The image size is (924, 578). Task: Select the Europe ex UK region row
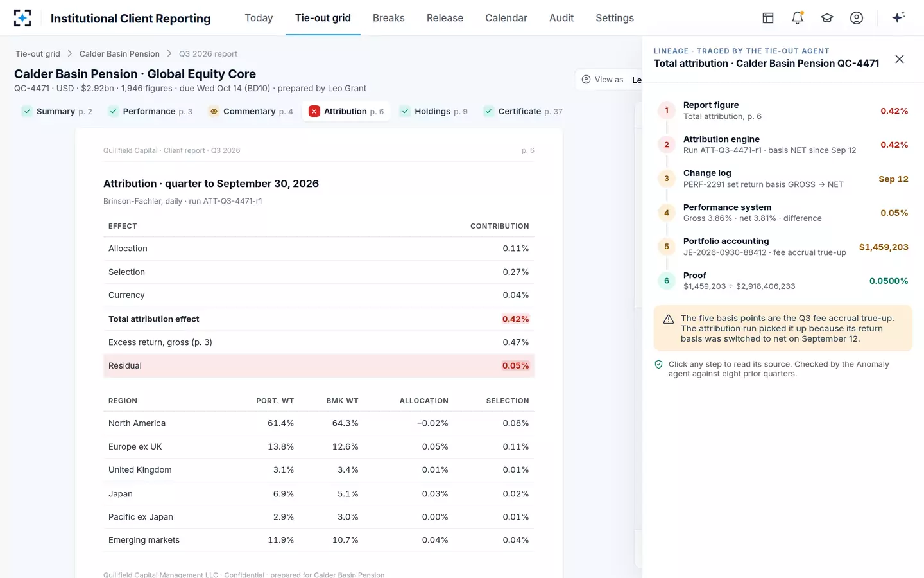point(319,447)
